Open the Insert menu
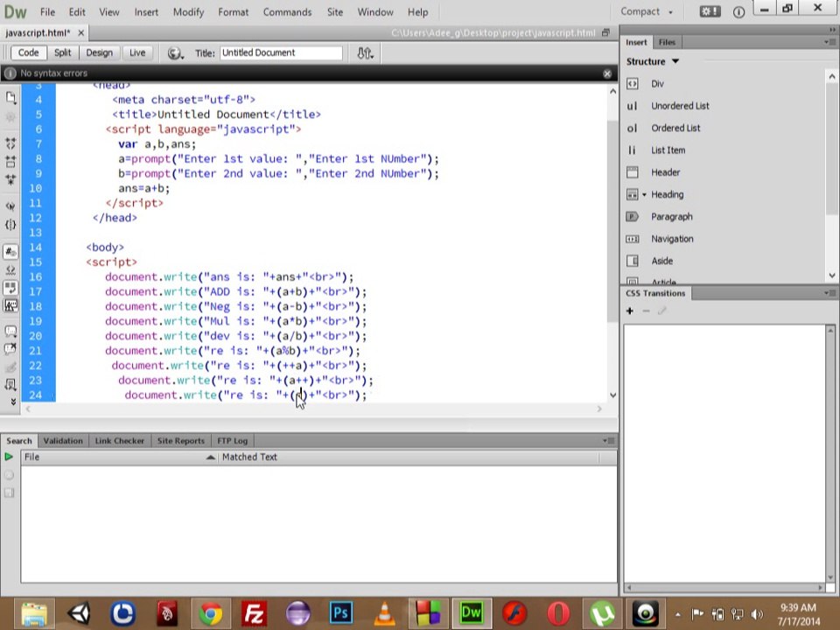The height and width of the screenshot is (630, 840). coord(146,11)
